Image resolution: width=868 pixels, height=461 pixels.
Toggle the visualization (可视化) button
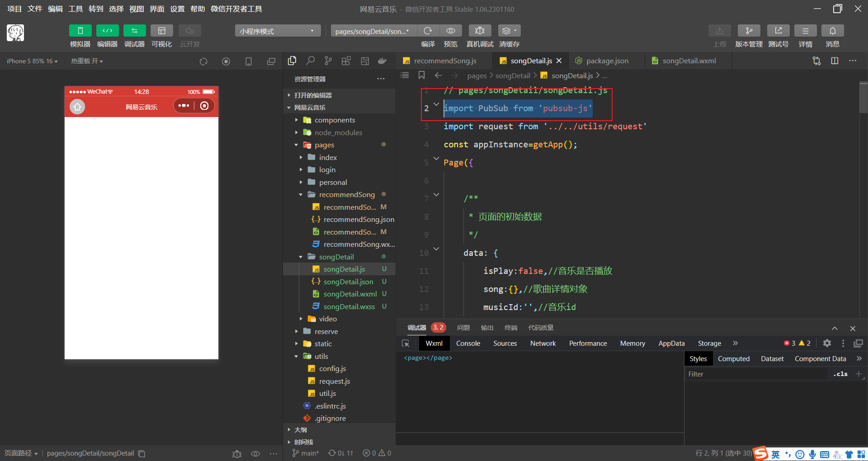[161, 31]
